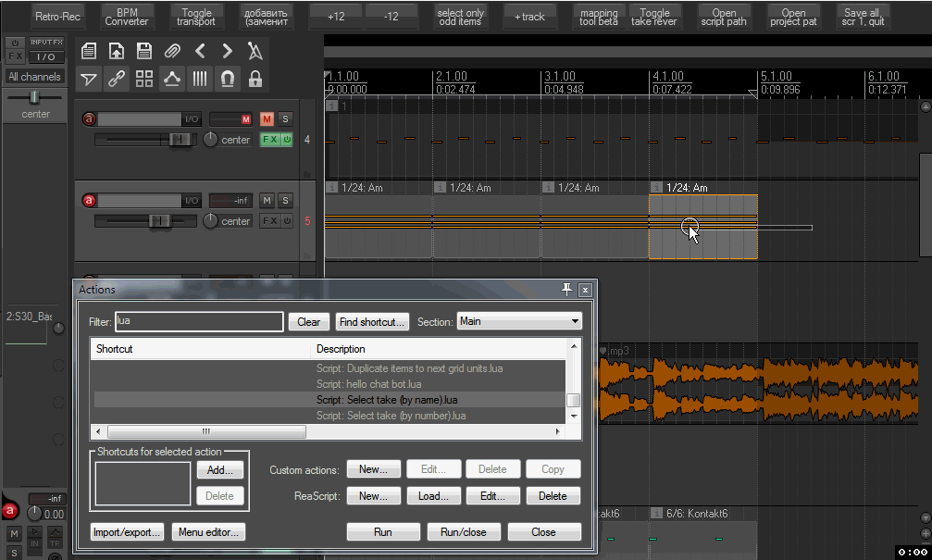
Task: Open the Menu editor...
Action: pyautogui.click(x=208, y=532)
